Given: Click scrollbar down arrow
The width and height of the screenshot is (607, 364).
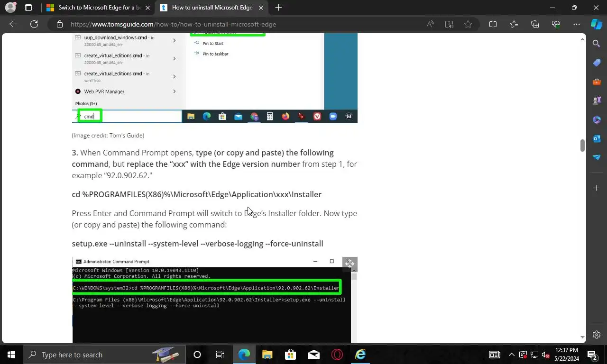Looking at the screenshot, I should (582, 337).
